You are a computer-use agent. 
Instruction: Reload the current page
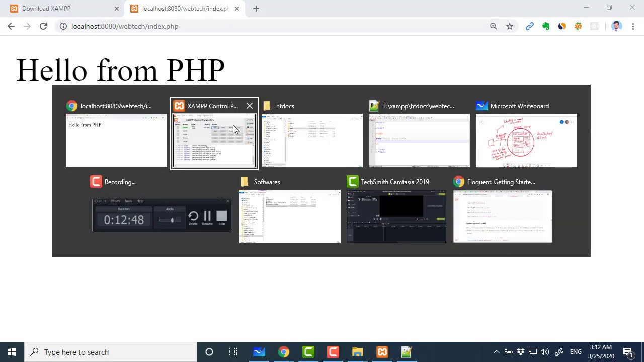43,26
